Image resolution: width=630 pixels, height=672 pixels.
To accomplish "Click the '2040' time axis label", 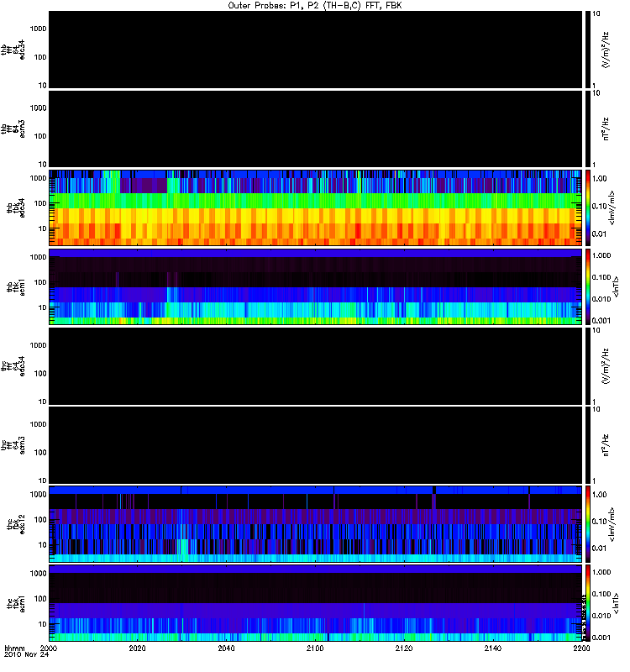I will (x=226, y=648).
